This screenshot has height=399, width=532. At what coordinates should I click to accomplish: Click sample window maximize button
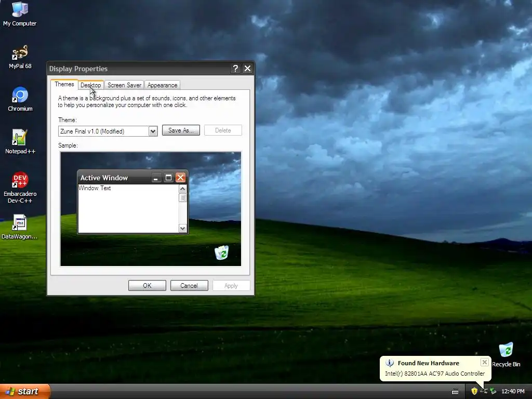coord(168,178)
